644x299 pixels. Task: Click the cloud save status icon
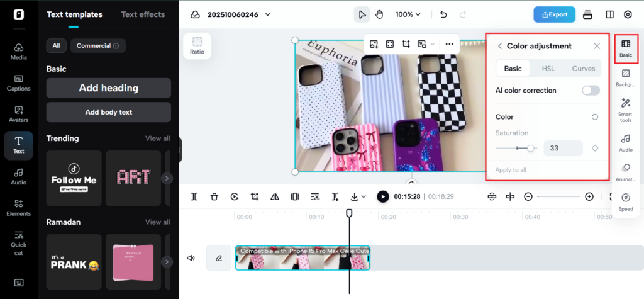tap(196, 15)
